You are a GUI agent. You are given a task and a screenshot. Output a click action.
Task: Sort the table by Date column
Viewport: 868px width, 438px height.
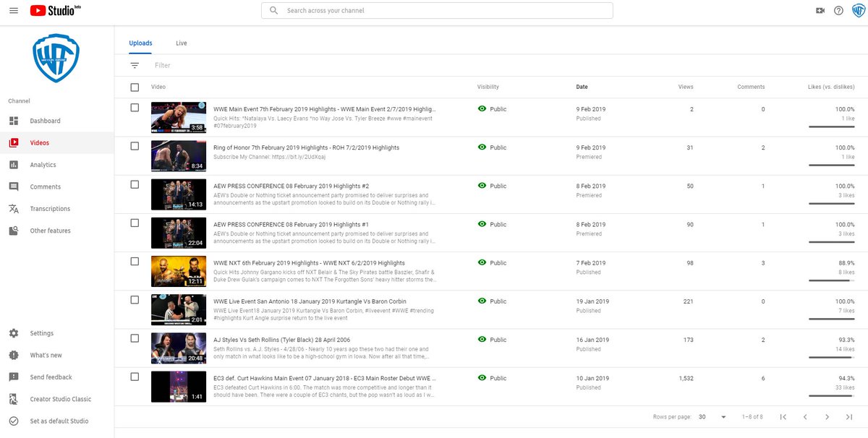tap(582, 87)
